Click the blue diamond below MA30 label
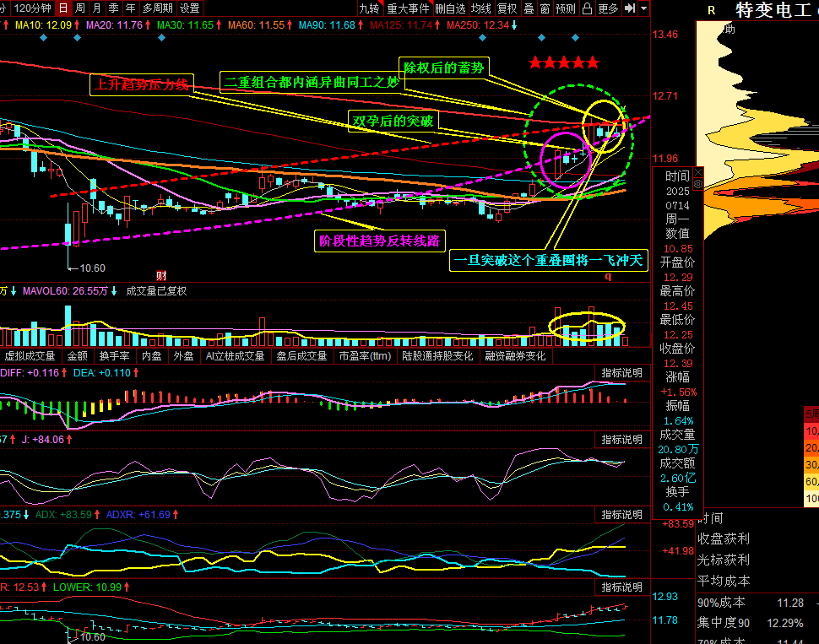Image resolution: width=819 pixels, height=644 pixels. click(x=161, y=38)
